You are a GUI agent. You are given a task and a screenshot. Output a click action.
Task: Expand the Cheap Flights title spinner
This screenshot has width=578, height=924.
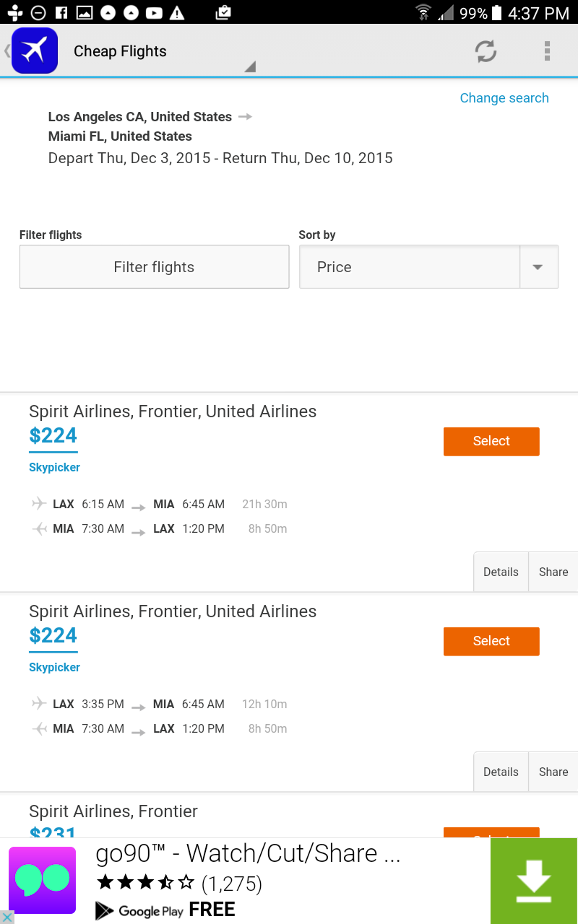click(x=249, y=65)
